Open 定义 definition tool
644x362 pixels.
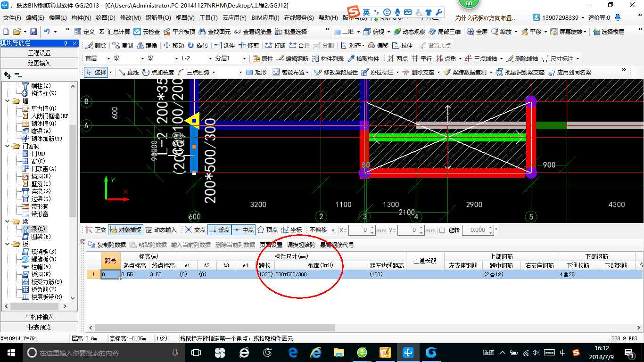point(84,32)
